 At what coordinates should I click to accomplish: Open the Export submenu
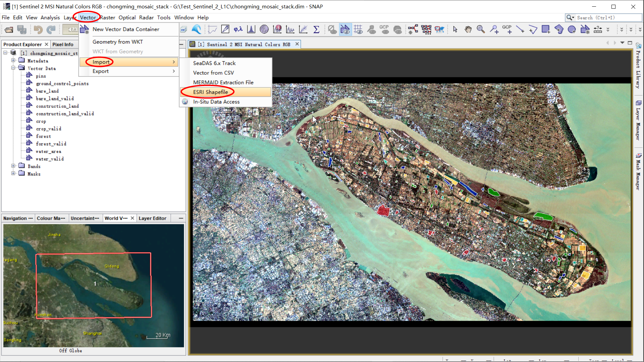tap(101, 71)
